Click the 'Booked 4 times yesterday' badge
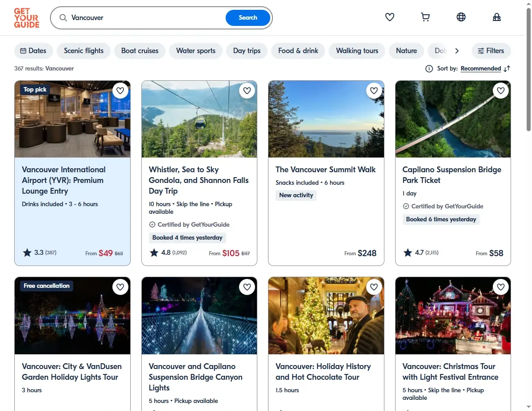532x411 pixels. click(187, 237)
